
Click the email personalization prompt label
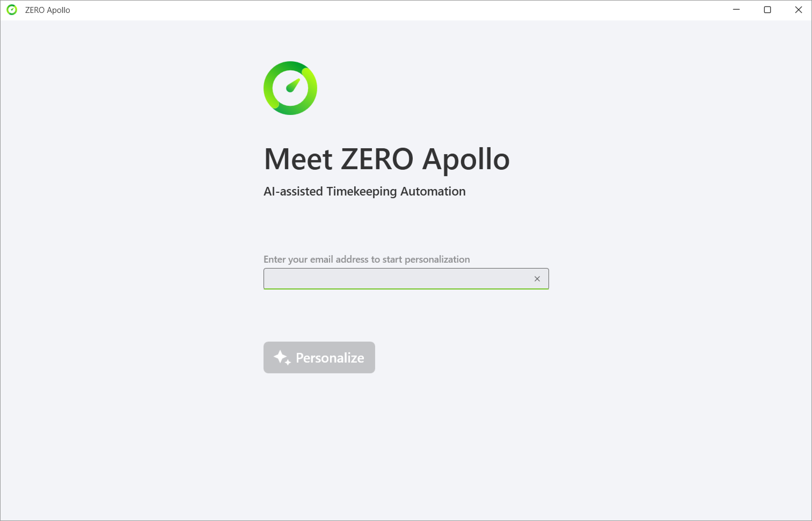tap(367, 259)
